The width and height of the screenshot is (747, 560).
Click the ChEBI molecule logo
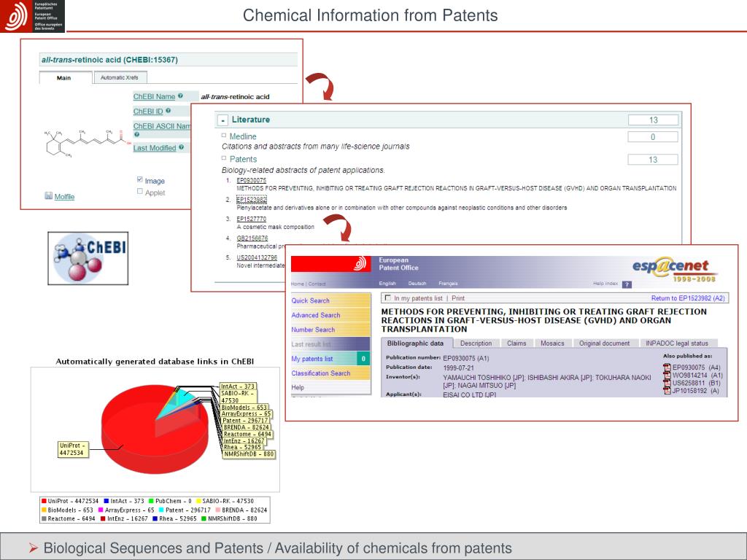click(x=88, y=259)
